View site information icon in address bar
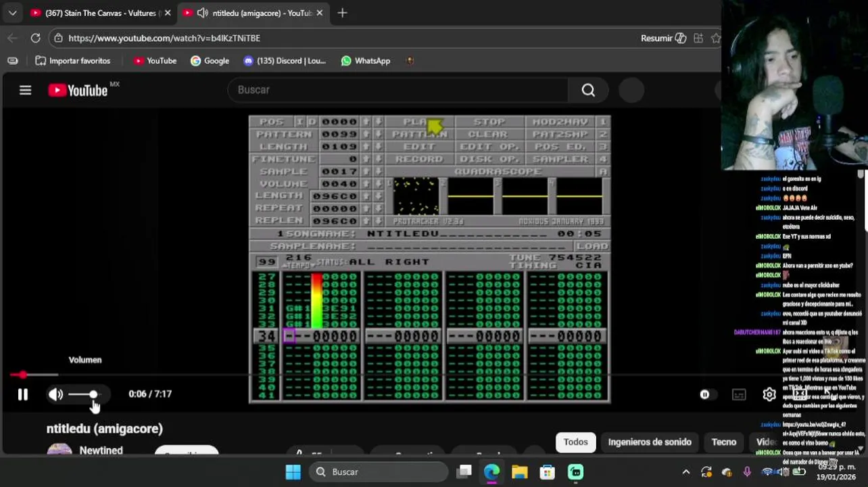Screen dimensions: 868x487 click(x=58, y=38)
